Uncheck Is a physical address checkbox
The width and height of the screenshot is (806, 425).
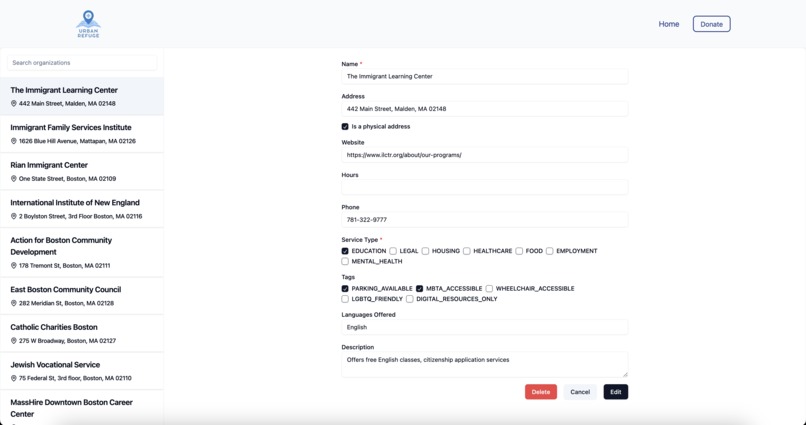coord(345,126)
